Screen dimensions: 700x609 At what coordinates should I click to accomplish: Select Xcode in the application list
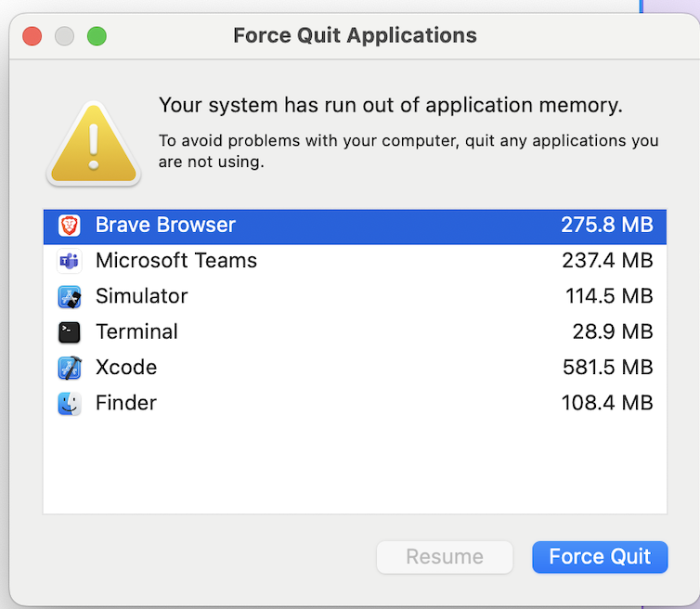tap(355, 368)
